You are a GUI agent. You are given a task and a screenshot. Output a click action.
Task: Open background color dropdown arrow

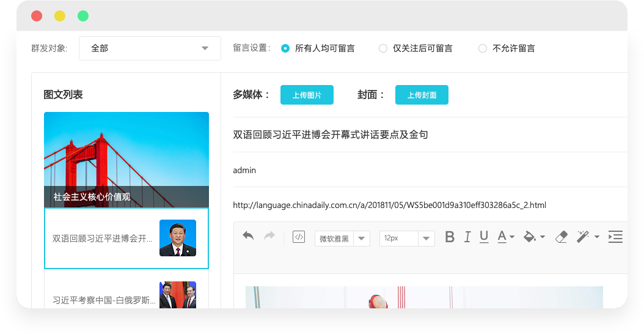coord(543,237)
